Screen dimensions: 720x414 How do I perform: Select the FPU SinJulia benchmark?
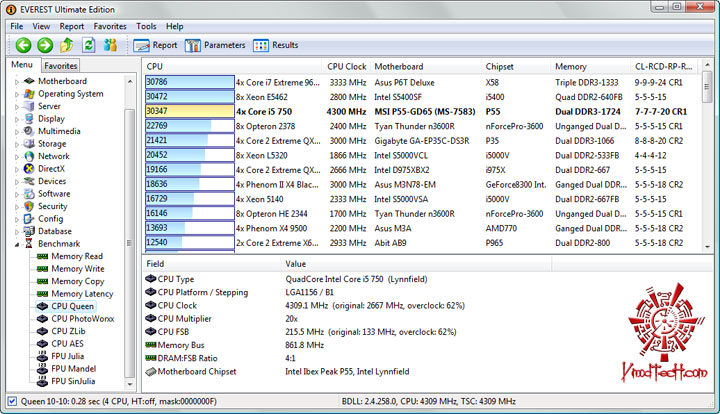coord(73,381)
